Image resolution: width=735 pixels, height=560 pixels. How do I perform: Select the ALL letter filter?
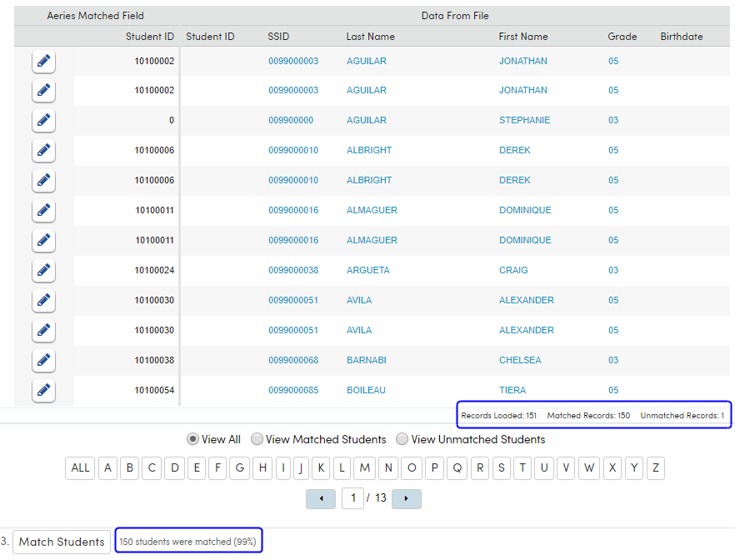(x=80, y=468)
